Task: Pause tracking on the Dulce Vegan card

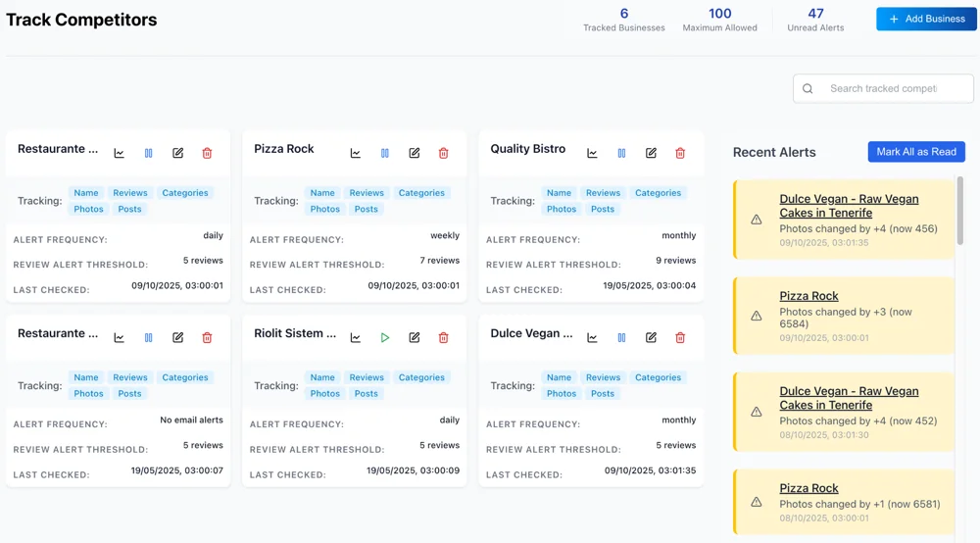Action: point(621,337)
